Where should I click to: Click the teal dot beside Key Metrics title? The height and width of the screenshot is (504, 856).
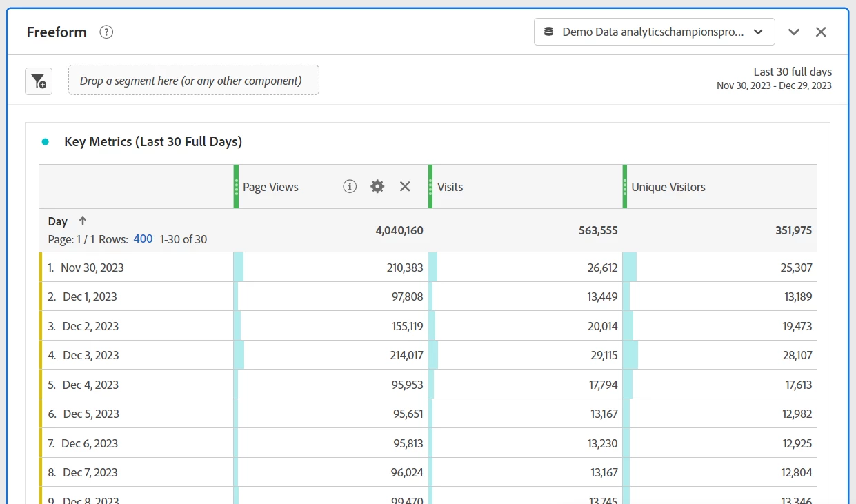(x=46, y=141)
